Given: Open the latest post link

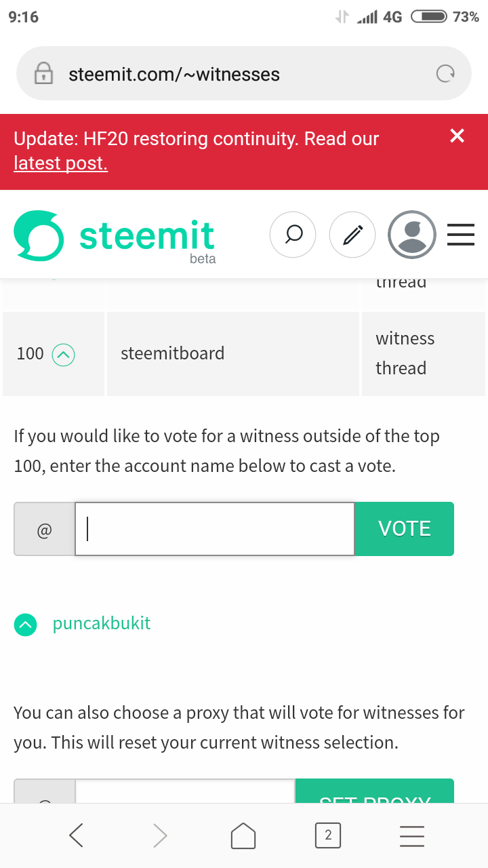Looking at the screenshot, I should (x=60, y=163).
